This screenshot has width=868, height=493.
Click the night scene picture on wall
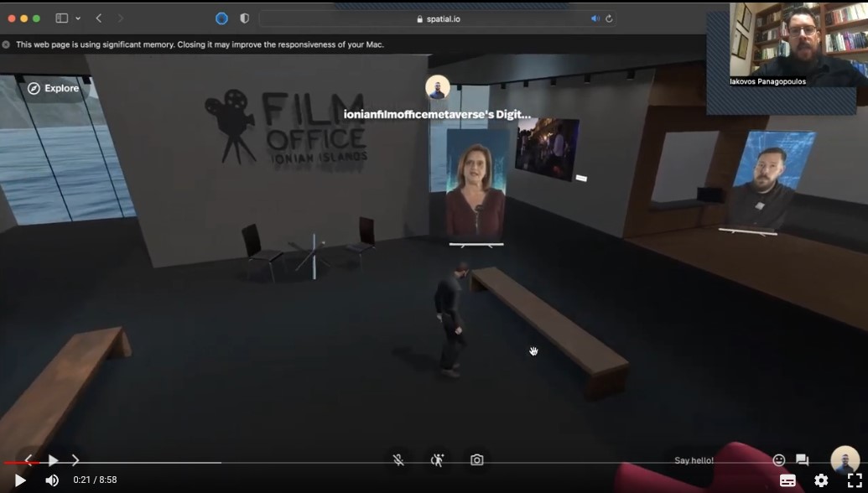[547, 148]
